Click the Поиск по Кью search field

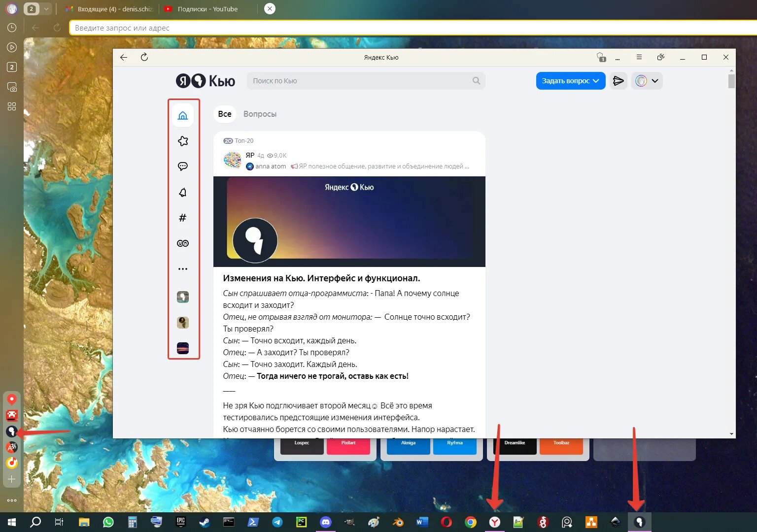tap(366, 81)
